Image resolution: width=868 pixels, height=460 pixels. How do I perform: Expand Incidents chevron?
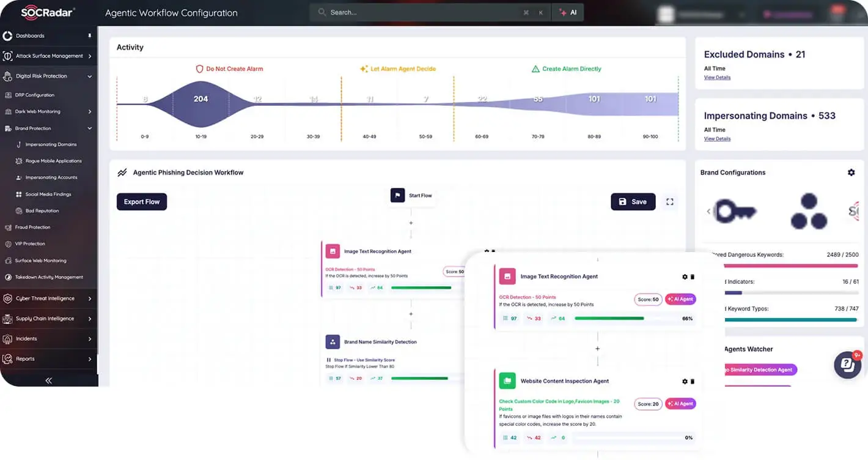click(x=90, y=339)
